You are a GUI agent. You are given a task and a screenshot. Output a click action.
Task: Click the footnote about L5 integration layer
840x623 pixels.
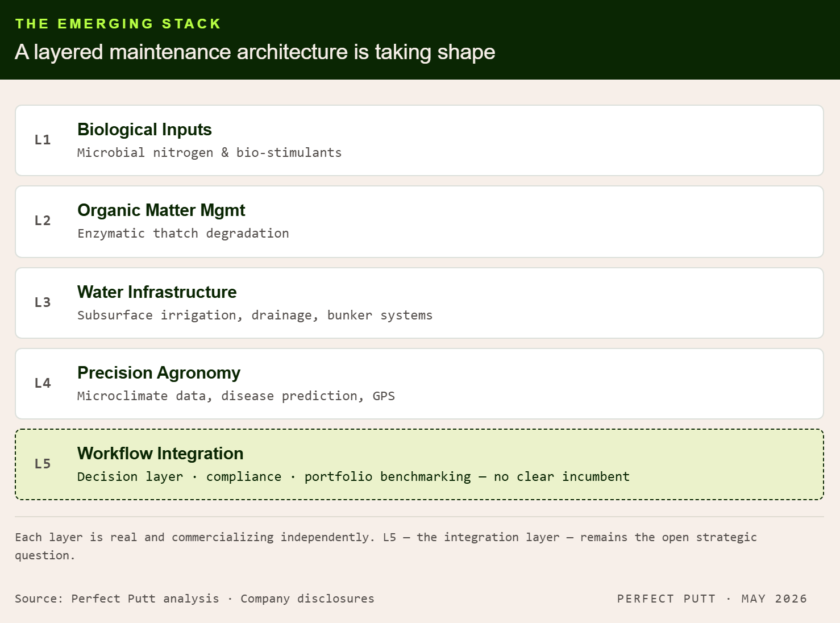click(x=386, y=546)
